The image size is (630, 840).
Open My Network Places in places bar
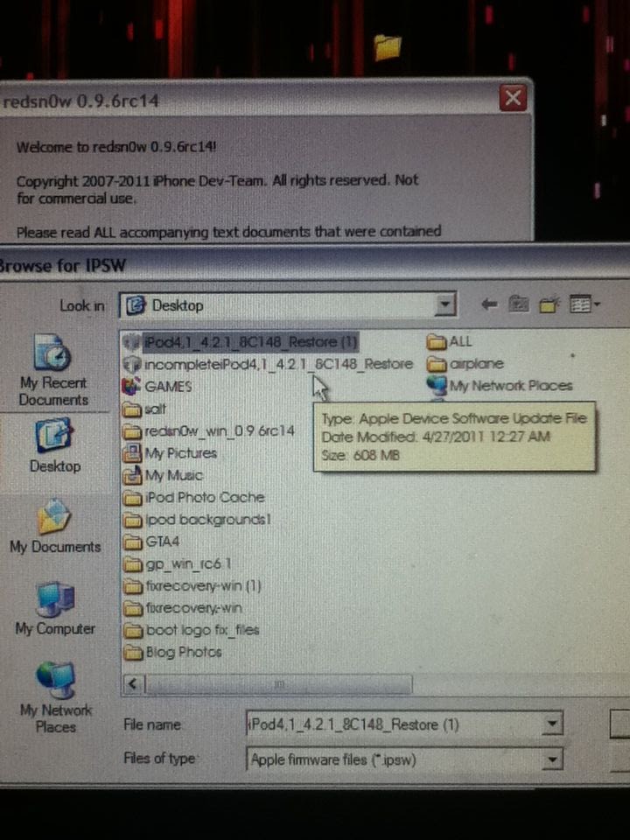point(55,698)
